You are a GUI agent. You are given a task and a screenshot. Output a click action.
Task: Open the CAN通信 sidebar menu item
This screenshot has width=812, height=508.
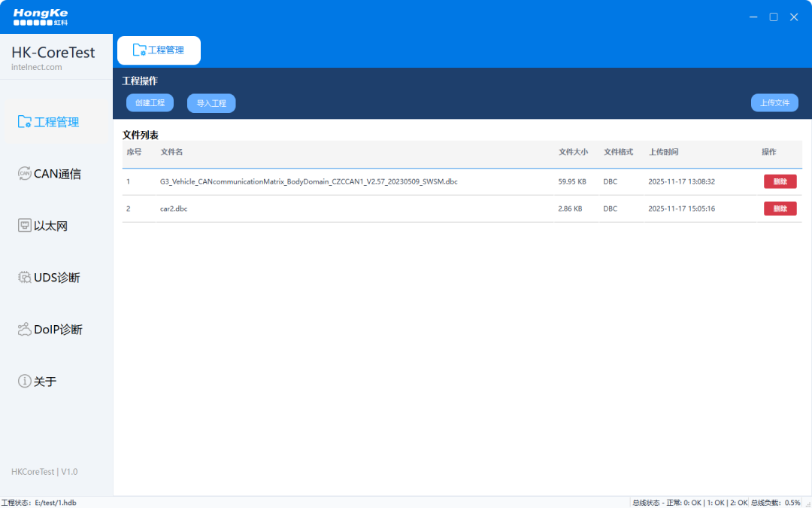click(x=56, y=174)
